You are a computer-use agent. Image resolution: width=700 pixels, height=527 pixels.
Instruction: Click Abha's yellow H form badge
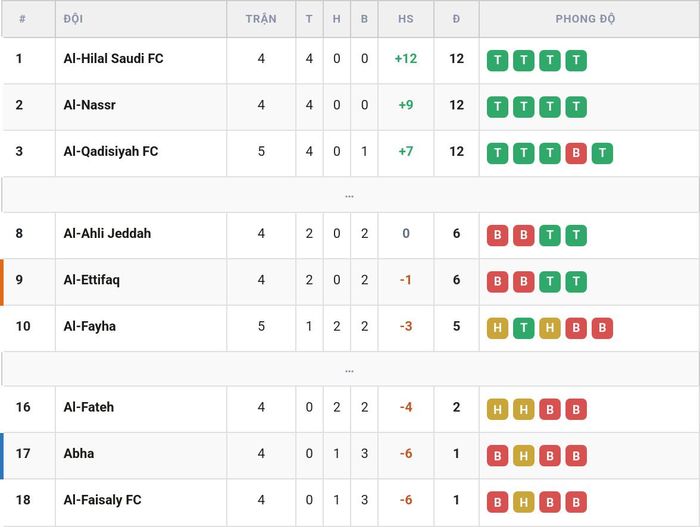(524, 456)
